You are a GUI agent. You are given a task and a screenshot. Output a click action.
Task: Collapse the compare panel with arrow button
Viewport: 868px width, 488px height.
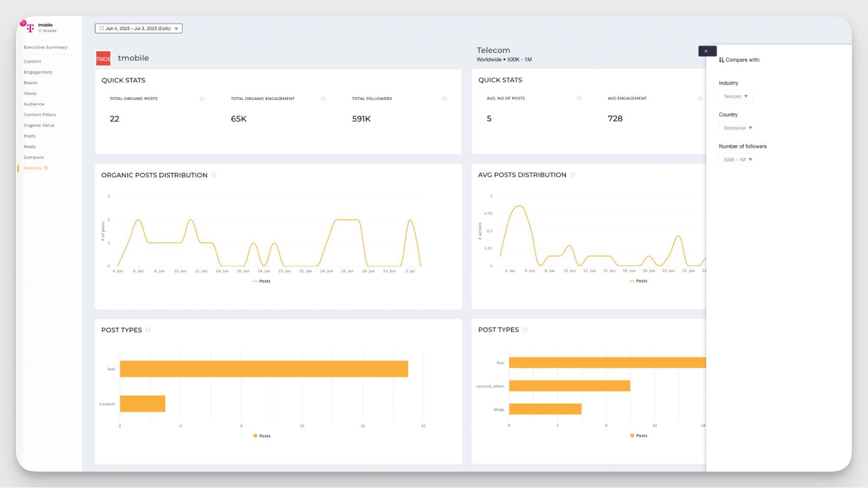click(707, 51)
